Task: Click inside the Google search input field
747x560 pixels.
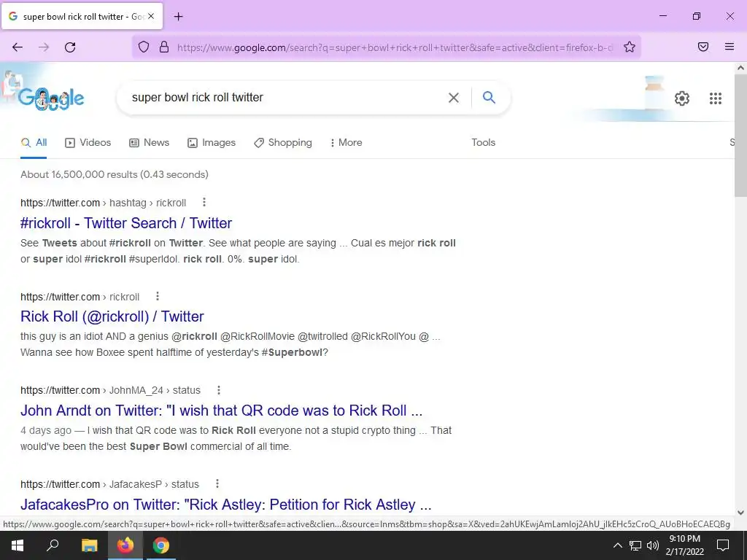Action: [286, 98]
